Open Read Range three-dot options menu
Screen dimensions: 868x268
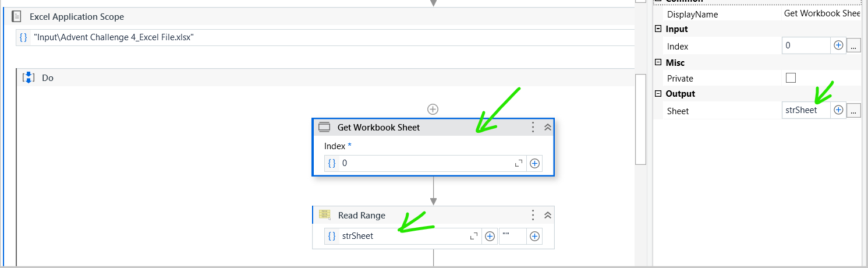click(x=533, y=216)
